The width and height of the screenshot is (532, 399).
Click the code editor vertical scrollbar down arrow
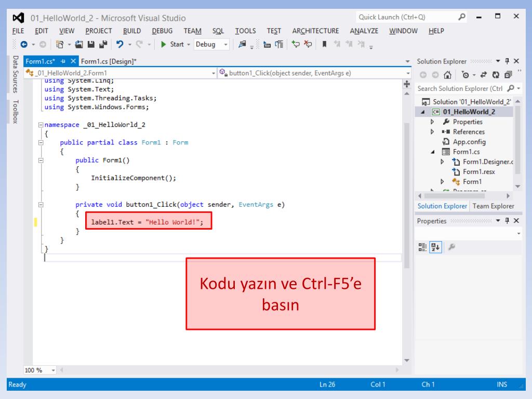pyautogui.click(x=407, y=361)
